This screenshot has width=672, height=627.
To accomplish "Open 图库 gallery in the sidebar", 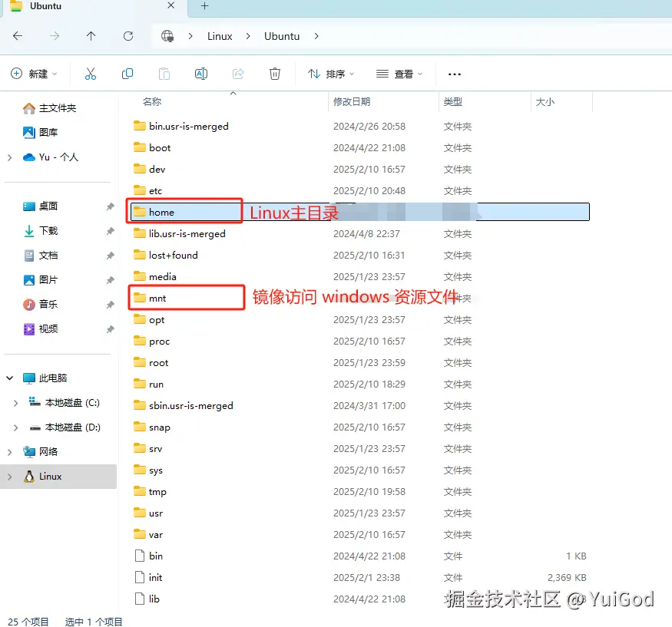I will [40, 132].
